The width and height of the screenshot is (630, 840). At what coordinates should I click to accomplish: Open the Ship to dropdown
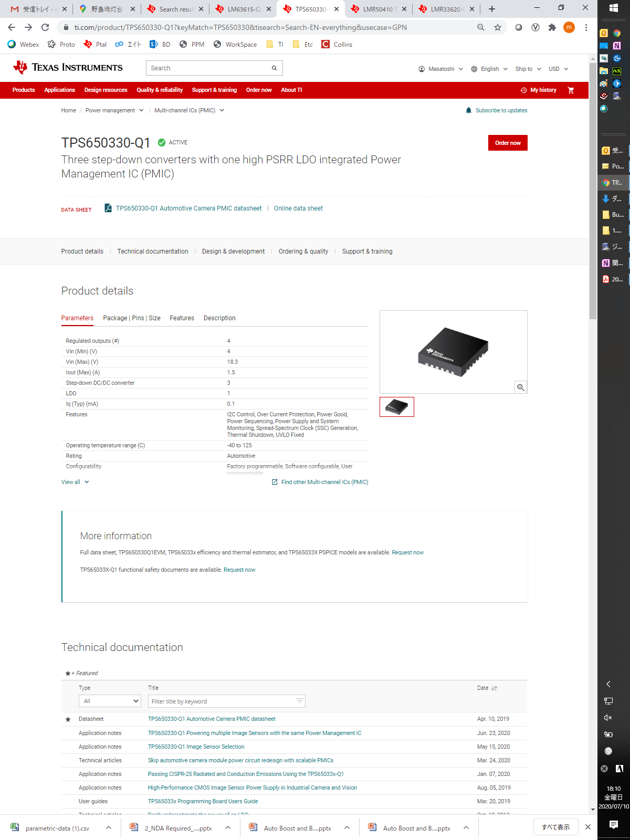(528, 69)
